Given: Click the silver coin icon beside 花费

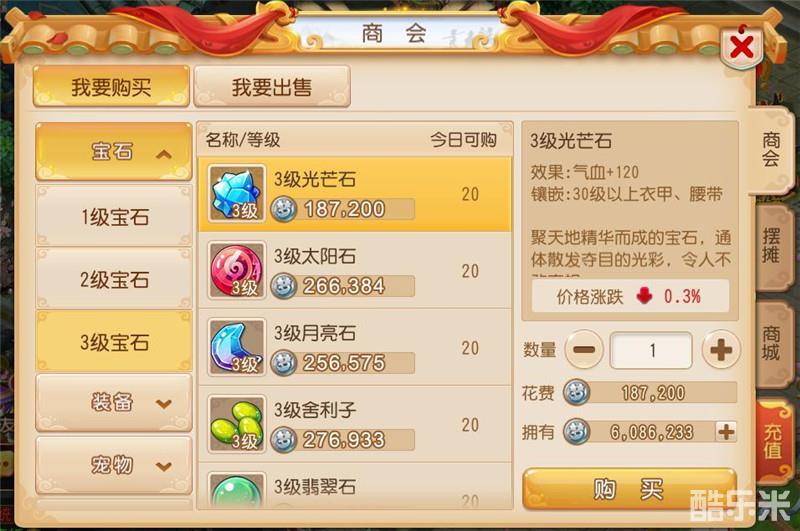Looking at the screenshot, I should [577, 393].
